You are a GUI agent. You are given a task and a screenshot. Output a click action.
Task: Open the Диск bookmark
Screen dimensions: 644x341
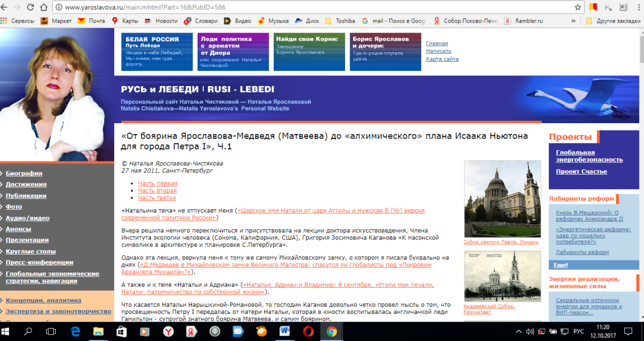pyautogui.click(x=307, y=21)
